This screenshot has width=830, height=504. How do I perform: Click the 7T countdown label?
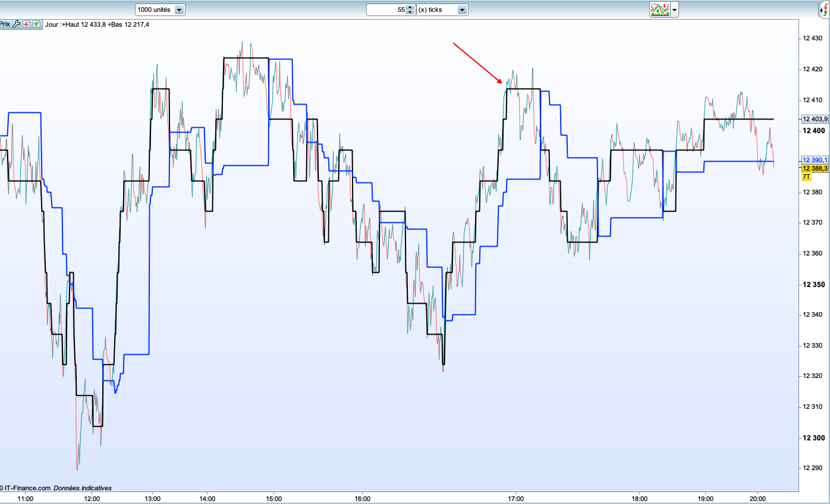pyautogui.click(x=807, y=177)
